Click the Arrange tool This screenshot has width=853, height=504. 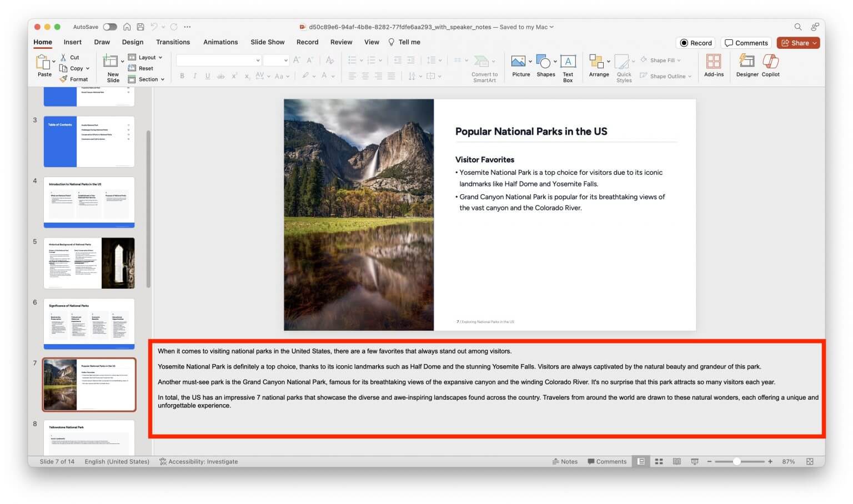[x=598, y=65]
